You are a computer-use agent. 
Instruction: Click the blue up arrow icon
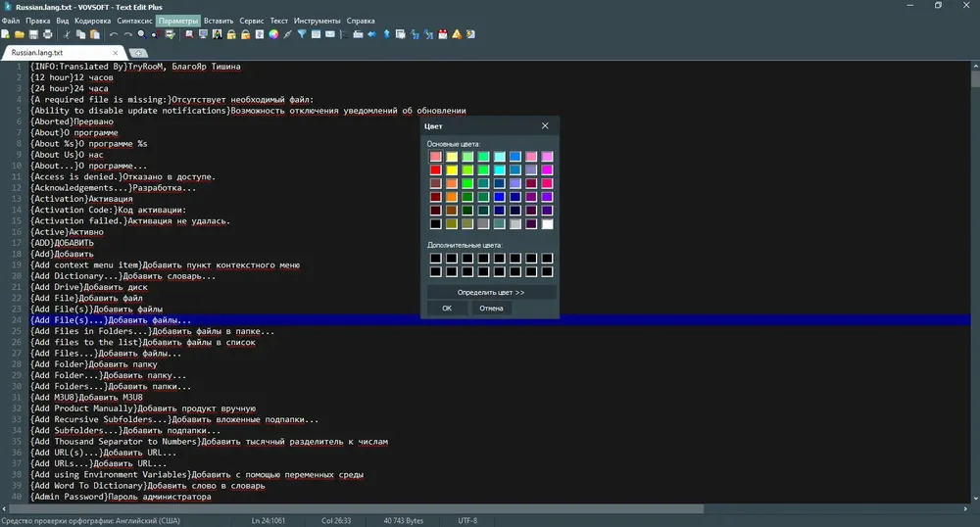pos(386,34)
